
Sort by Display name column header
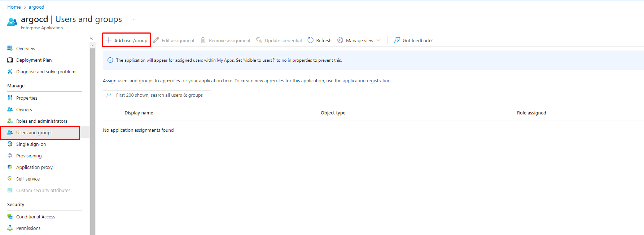point(139,113)
